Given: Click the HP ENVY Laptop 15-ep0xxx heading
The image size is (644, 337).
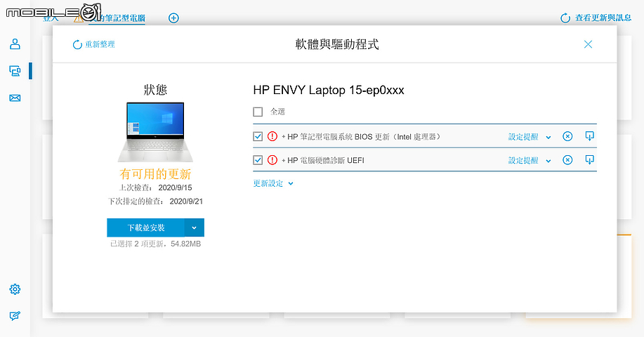Looking at the screenshot, I should [x=329, y=90].
